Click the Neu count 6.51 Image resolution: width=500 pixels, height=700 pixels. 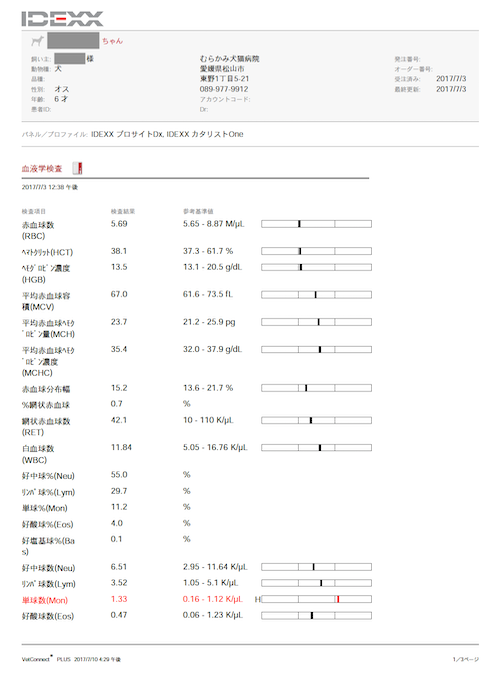(x=119, y=567)
